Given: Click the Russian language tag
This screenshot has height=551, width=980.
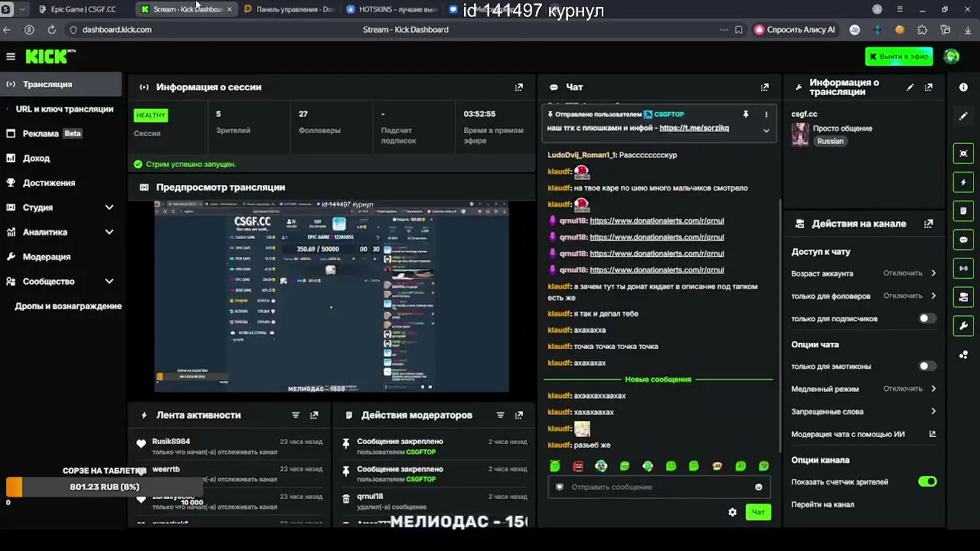Looking at the screenshot, I should coord(830,142).
